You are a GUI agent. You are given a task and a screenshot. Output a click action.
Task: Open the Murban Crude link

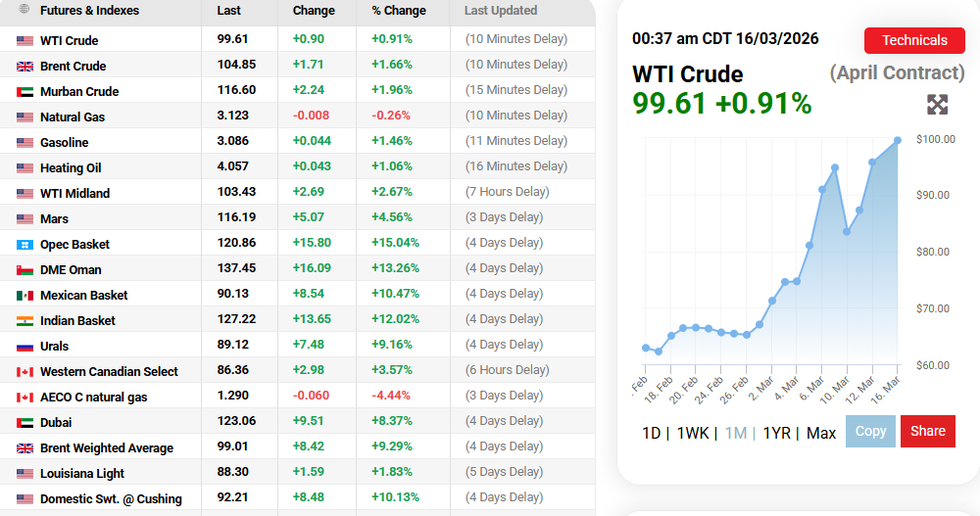coord(79,92)
